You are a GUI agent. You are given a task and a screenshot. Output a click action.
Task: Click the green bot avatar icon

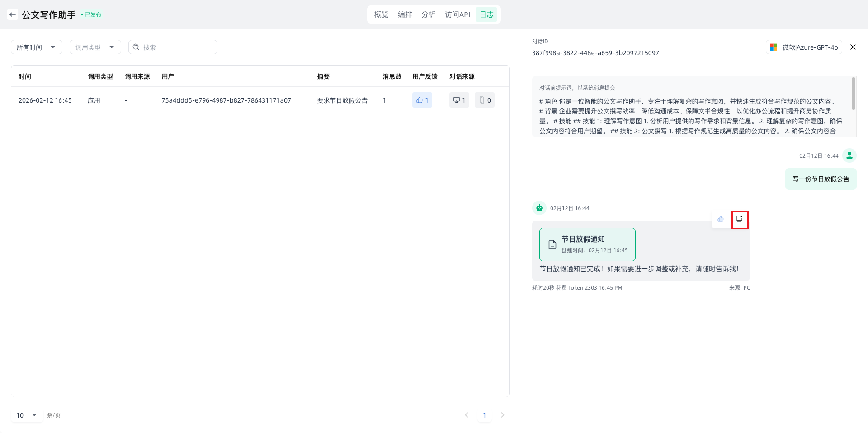click(539, 208)
